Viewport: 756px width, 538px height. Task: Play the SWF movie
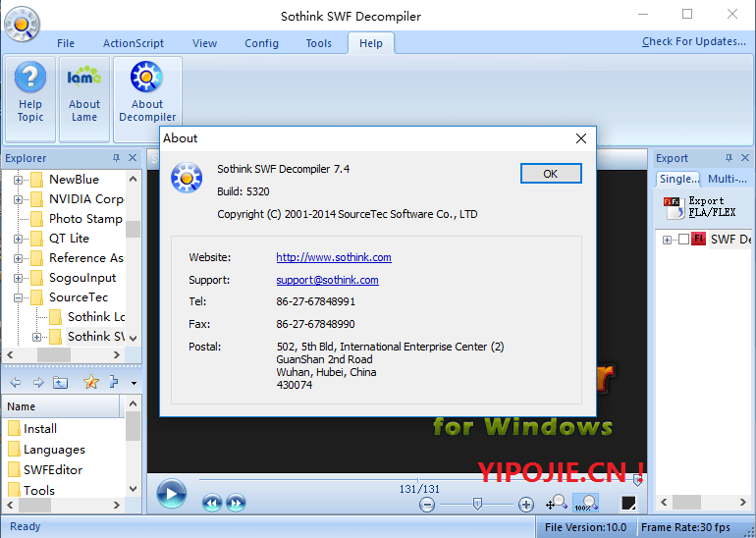click(x=171, y=494)
